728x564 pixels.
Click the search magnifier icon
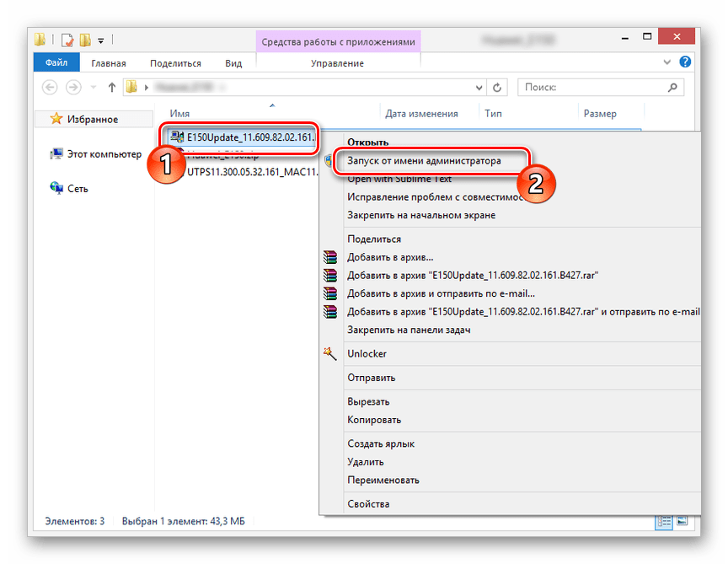pyautogui.click(x=672, y=88)
